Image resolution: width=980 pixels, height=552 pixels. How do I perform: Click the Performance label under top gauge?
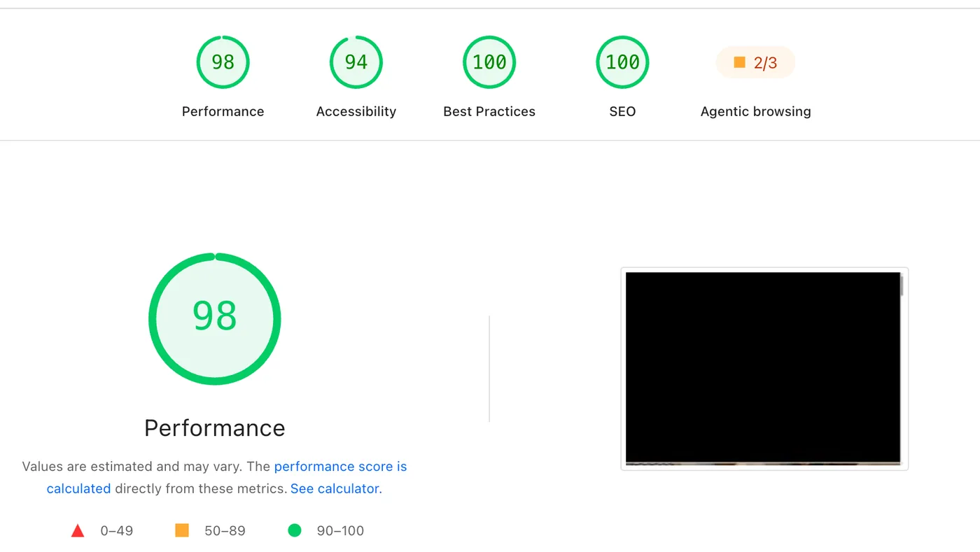223,111
